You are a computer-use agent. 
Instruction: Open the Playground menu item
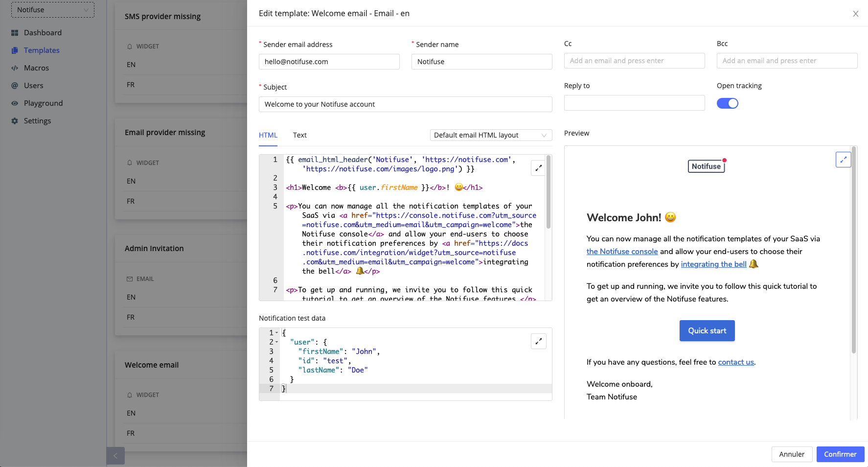(x=44, y=103)
